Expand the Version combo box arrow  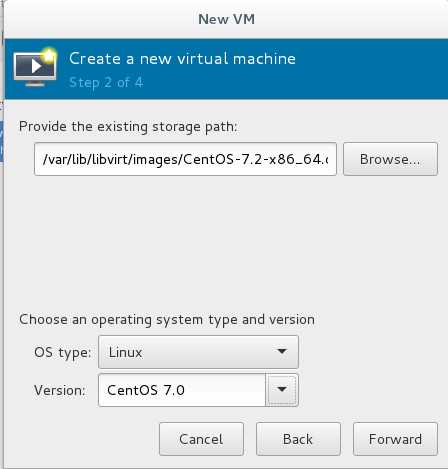click(282, 390)
